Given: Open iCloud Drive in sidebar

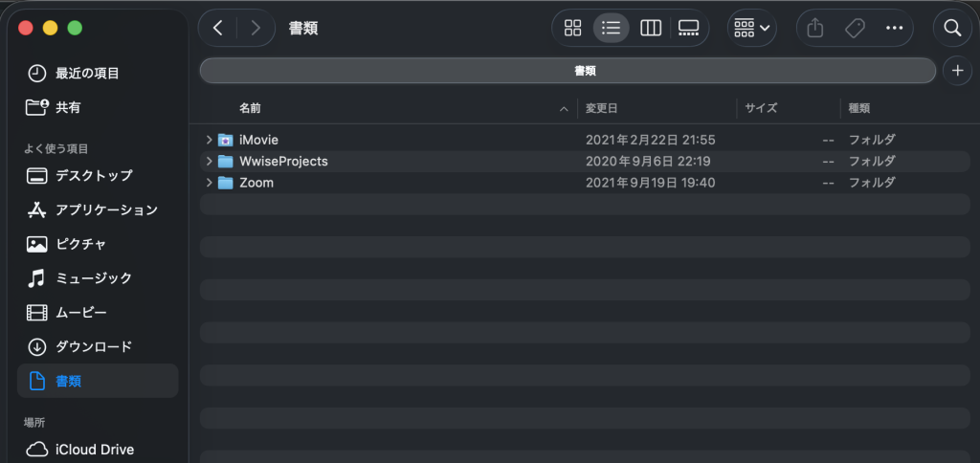Looking at the screenshot, I should coord(94,450).
